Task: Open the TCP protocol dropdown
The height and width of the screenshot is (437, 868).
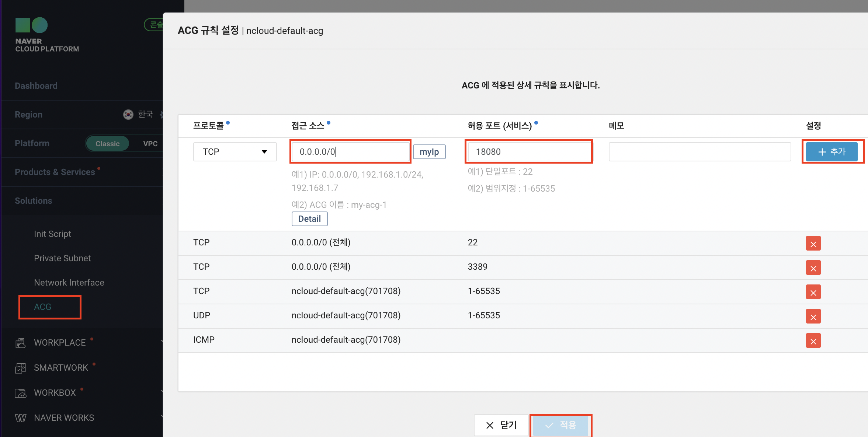Action: tap(235, 152)
